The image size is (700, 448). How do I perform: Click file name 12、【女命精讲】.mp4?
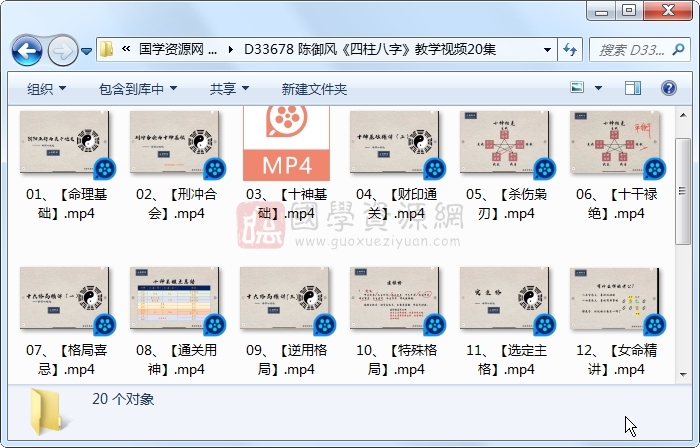coord(617,360)
